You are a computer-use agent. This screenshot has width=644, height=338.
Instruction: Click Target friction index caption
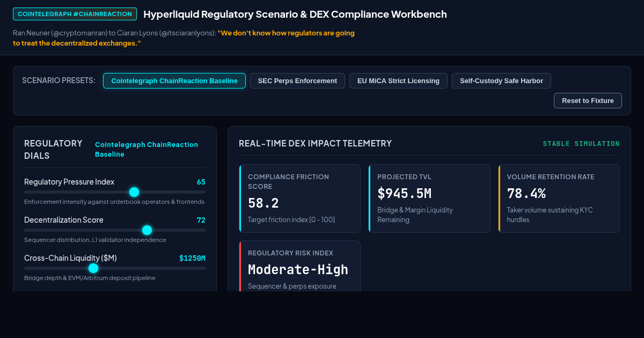point(291,219)
